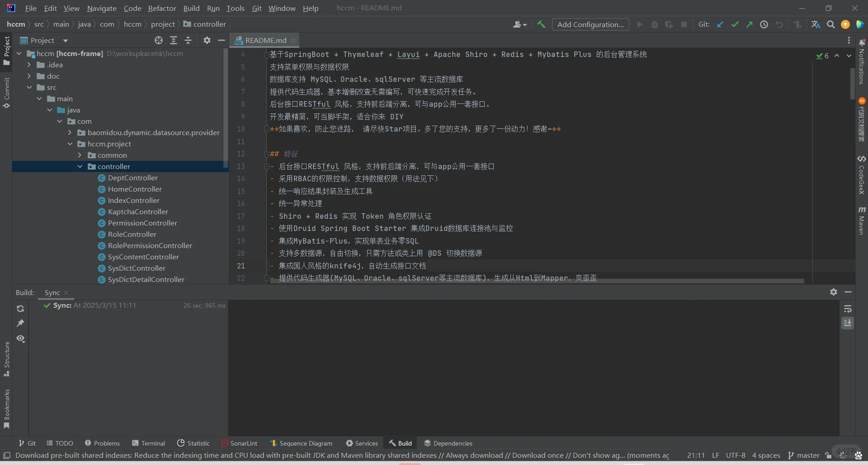The height and width of the screenshot is (465, 868).
Task: Select DeptController in project tree
Action: [133, 178]
